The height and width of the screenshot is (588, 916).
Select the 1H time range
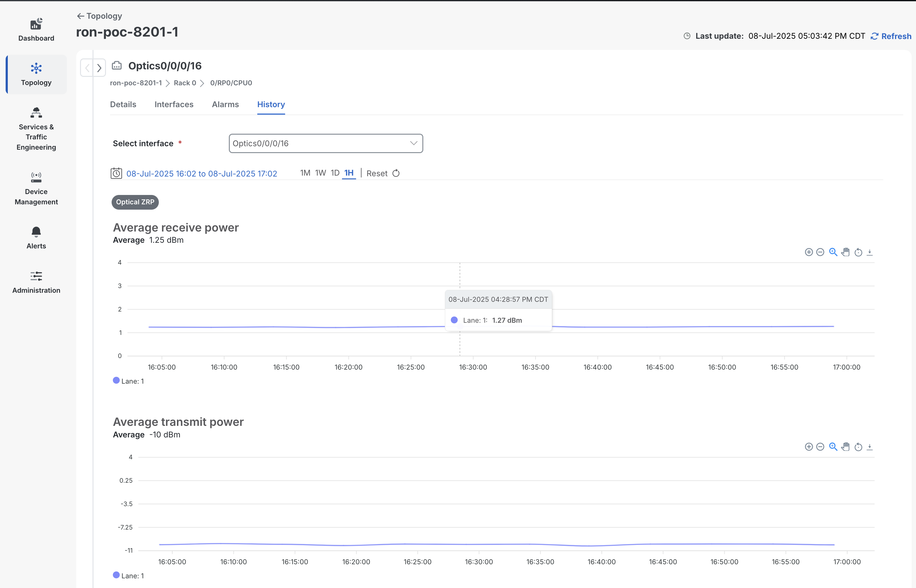349,173
